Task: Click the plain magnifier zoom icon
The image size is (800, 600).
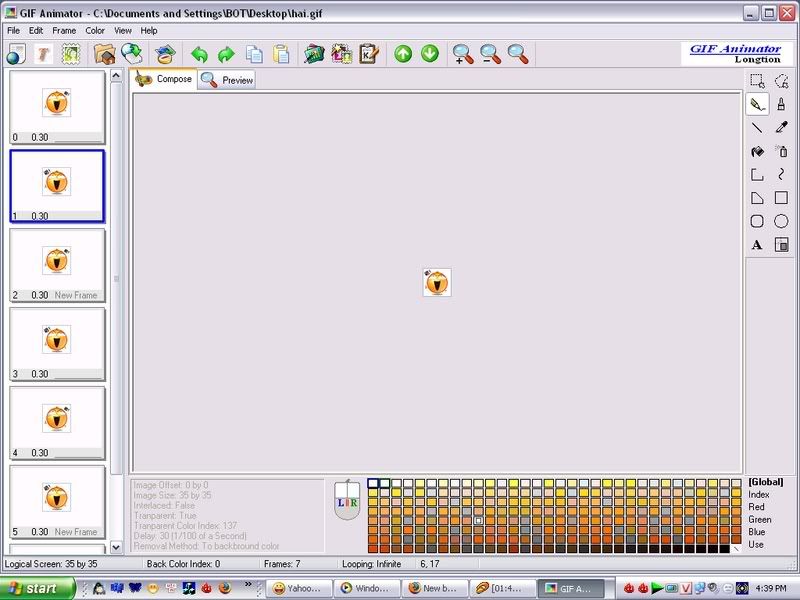Action: (518, 54)
